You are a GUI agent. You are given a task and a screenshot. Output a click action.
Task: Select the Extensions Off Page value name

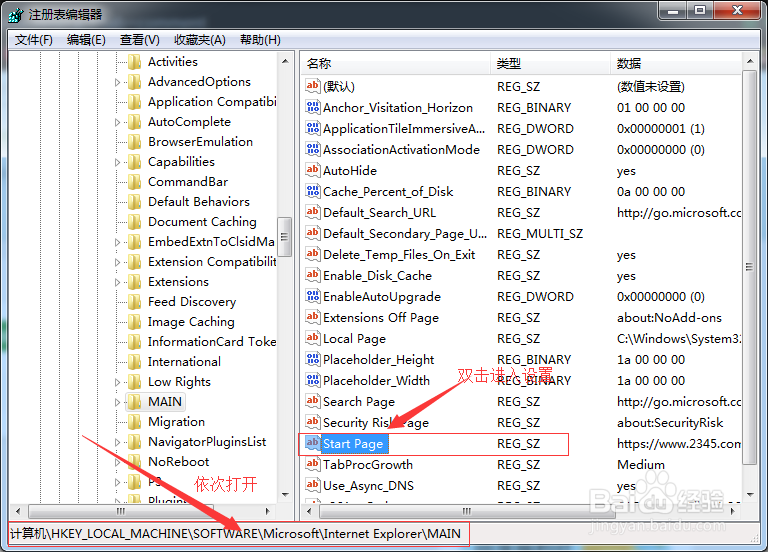tap(381, 317)
